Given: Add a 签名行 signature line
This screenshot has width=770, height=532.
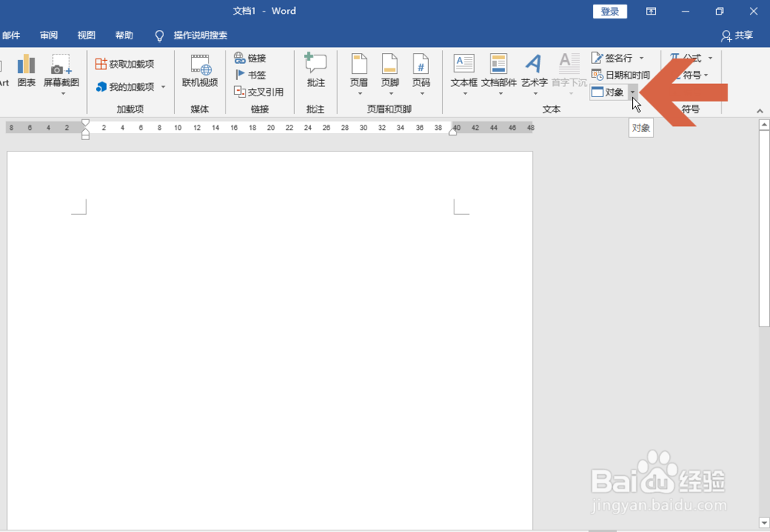Looking at the screenshot, I should pyautogui.click(x=612, y=58).
